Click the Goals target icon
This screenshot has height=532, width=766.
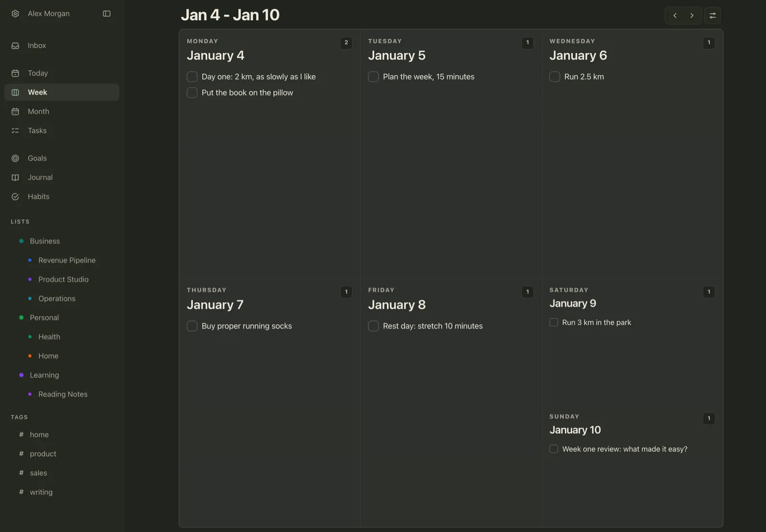(15, 158)
